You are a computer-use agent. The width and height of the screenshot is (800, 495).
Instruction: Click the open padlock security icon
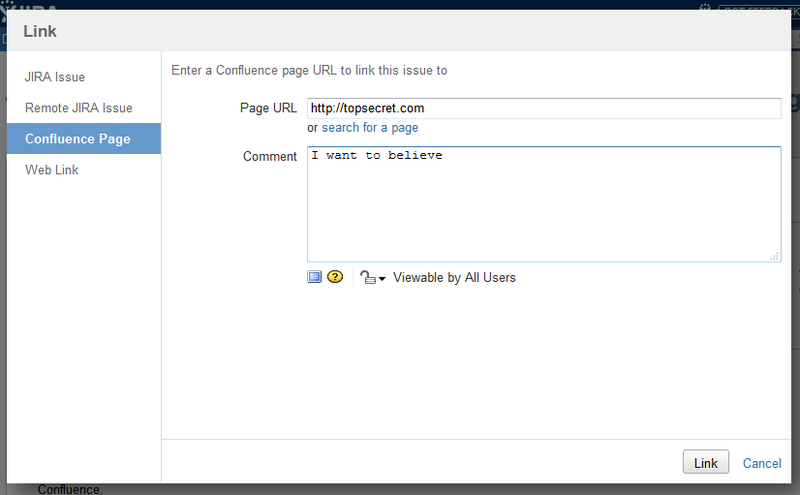point(367,278)
